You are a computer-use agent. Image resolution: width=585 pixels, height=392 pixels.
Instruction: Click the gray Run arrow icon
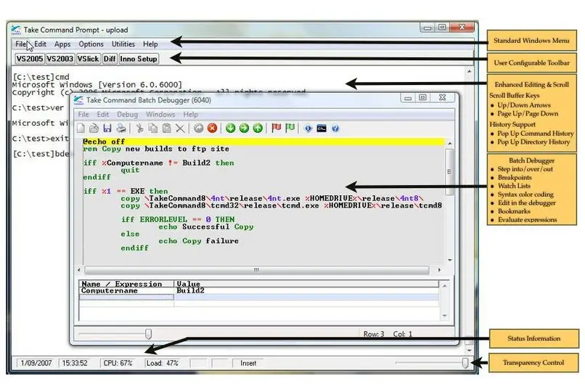(x=198, y=128)
